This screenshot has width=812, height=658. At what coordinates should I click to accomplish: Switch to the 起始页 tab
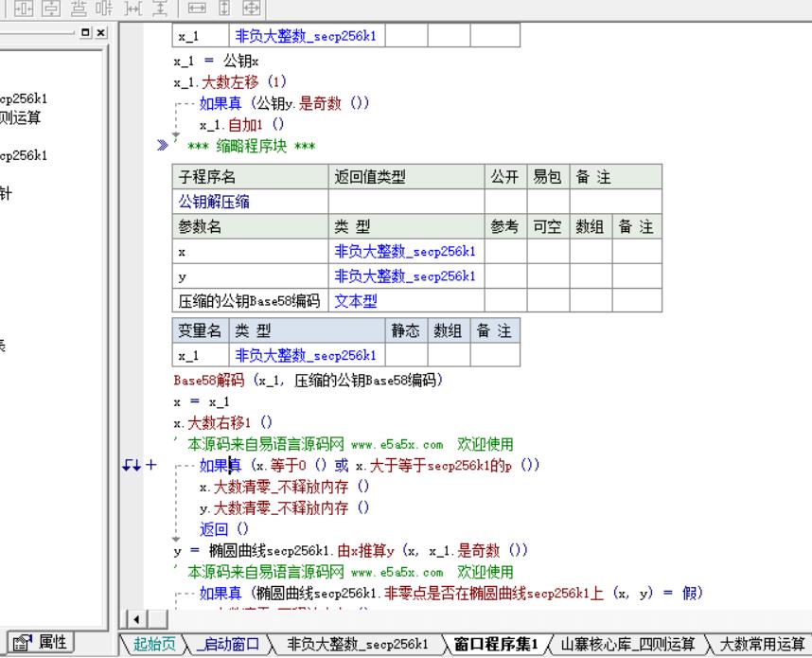tap(154, 644)
